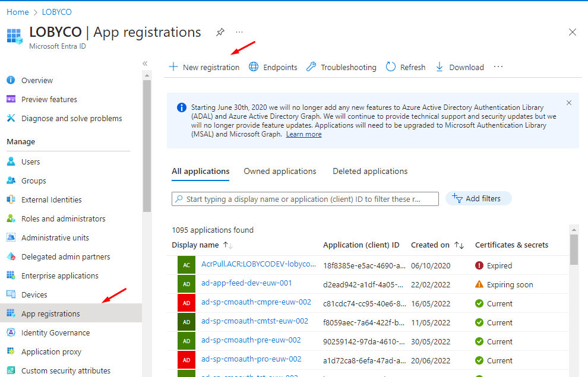The width and height of the screenshot is (588, 377).
Task: Click the Overview info icon in sidebar
Action: coord(11,80)
